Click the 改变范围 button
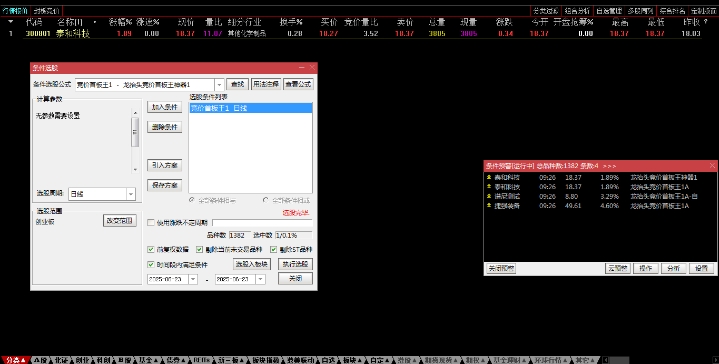The image size is (719, 364). 120,221
